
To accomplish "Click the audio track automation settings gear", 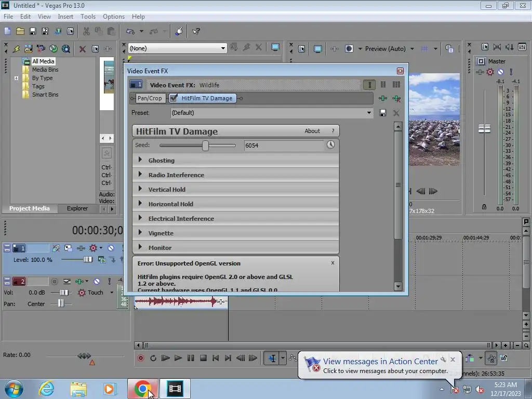I will point(82,292).
